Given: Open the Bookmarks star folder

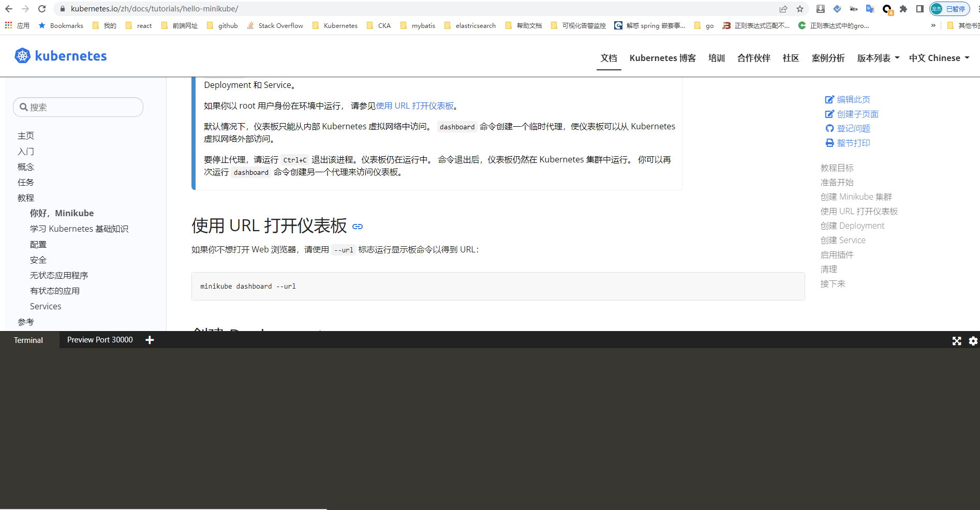Looking at the screenshot, I should (61, 25).
